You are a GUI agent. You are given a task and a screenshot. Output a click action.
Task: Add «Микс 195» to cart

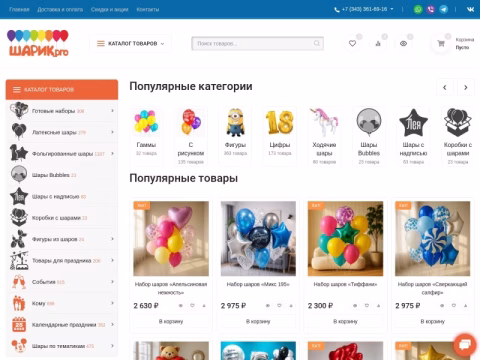pos(258,321)
